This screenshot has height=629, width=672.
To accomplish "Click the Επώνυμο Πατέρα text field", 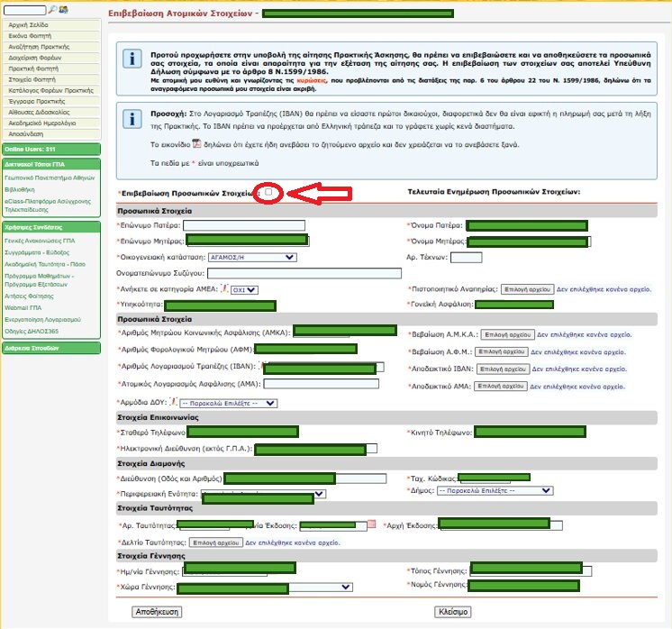I will (243, 224).
